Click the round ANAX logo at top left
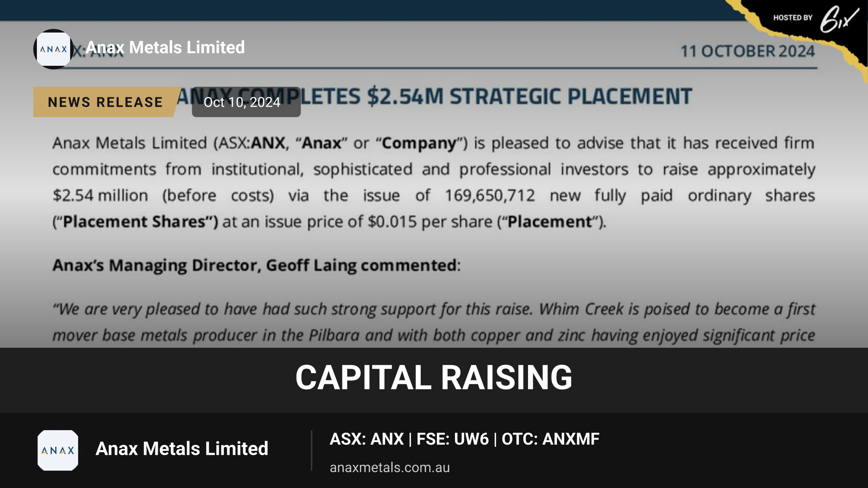The height and width of the screenshot is (488, 868). [54, 49]
